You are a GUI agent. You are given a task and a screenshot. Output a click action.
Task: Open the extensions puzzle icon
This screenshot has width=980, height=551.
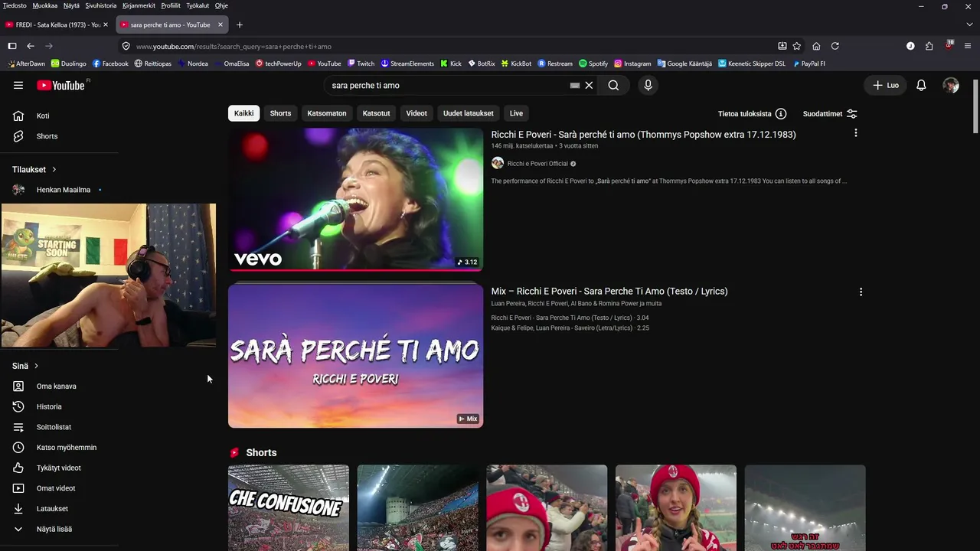929,46
